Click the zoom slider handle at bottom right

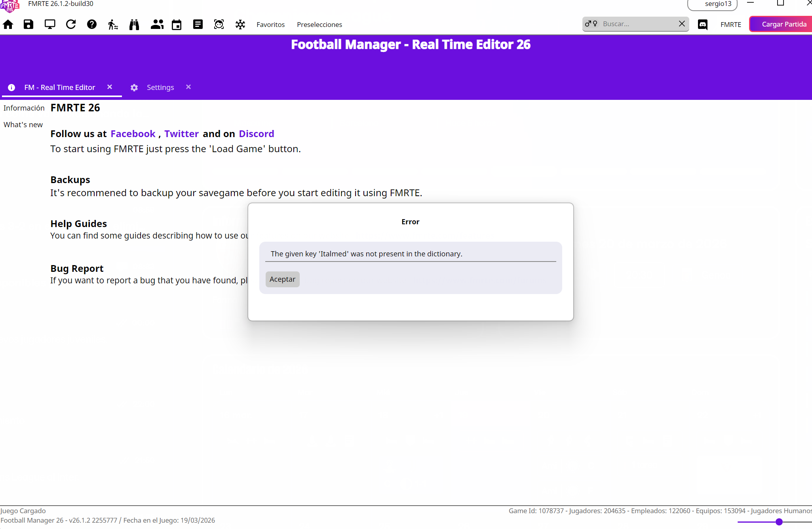(x=779, y=522)
